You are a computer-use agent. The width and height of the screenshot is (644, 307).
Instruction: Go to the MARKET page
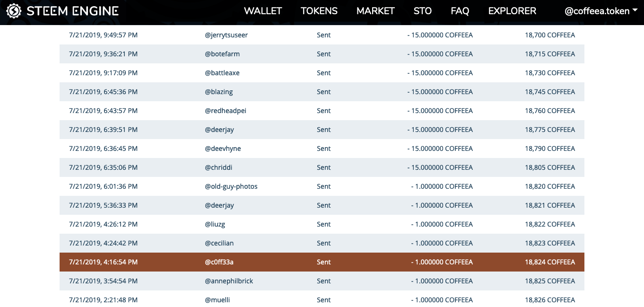pyautogui.click(x=375, y=11)
